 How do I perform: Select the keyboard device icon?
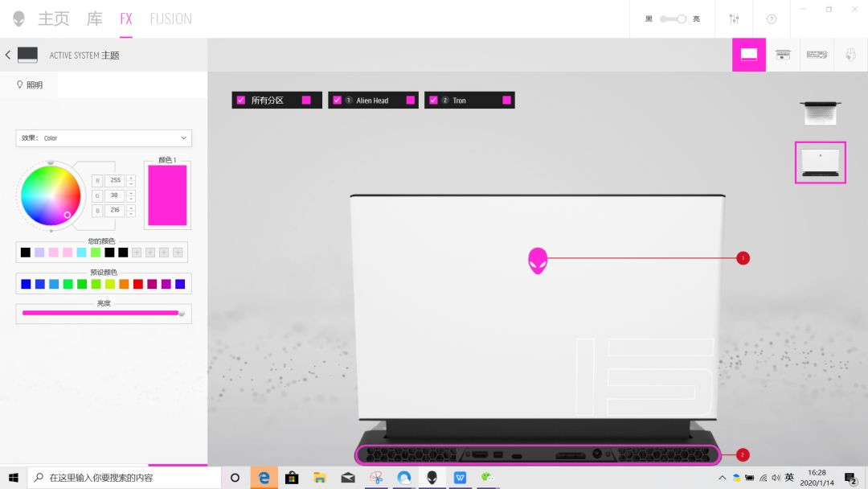click(x=817, y=54)
